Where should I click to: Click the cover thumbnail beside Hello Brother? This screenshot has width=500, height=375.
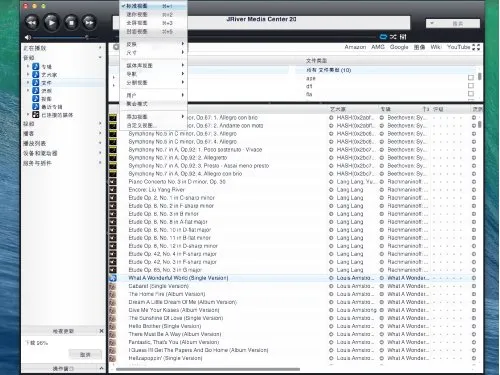pyautogui.click(x=113, y=326)
